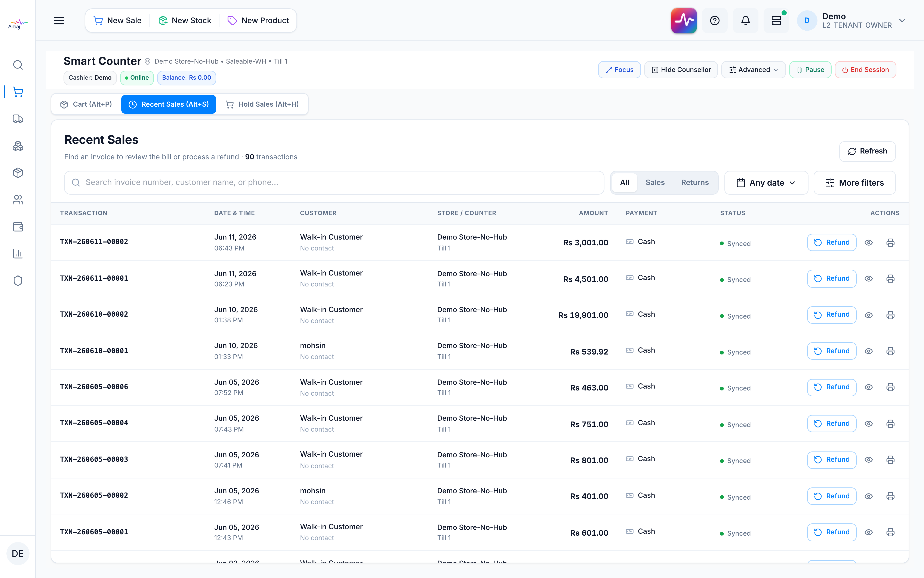Image resolution: width=924 pixels, height=578 pixels.
Task: Print receipt for TXN-260610-00002
Action: click(890, 315)
